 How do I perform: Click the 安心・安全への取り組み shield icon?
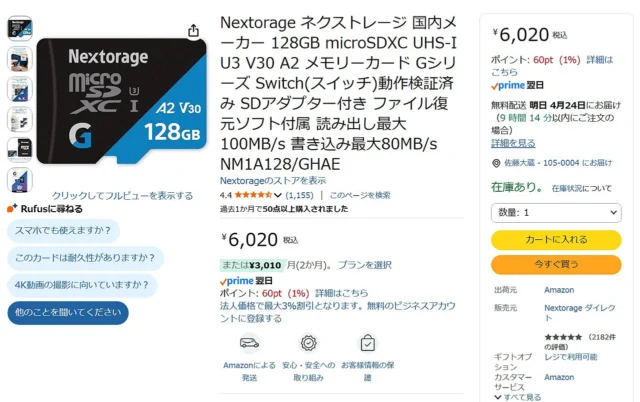coord(308,343)
